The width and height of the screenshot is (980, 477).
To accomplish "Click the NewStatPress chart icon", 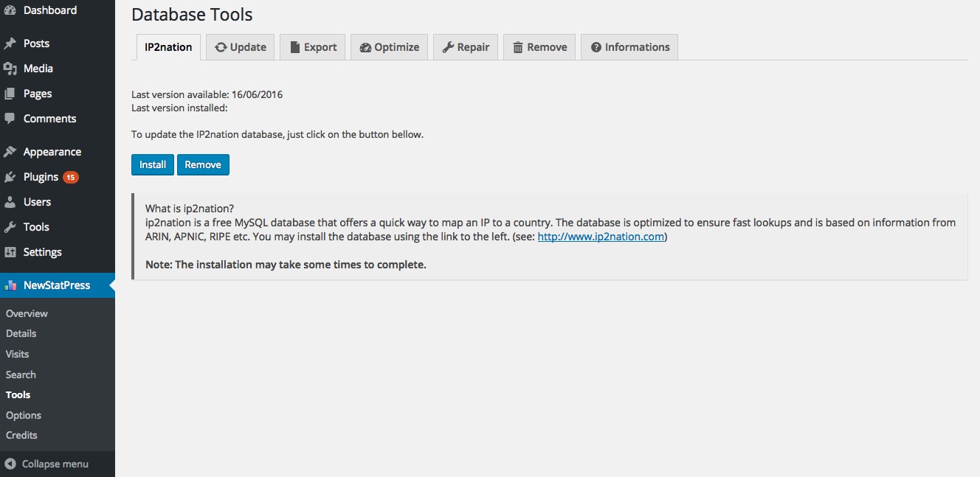I will pyautogui.click(x=10, y=285).
